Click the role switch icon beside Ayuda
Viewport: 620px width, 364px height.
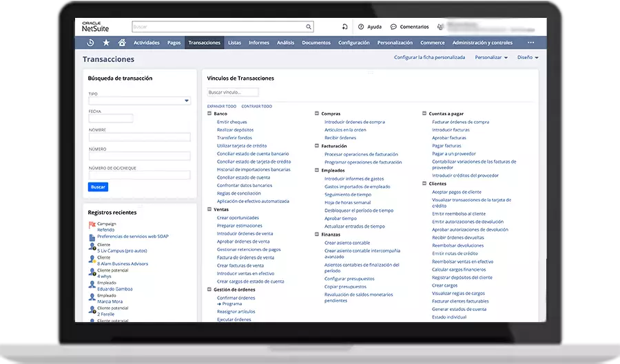[x=344, y=27]
